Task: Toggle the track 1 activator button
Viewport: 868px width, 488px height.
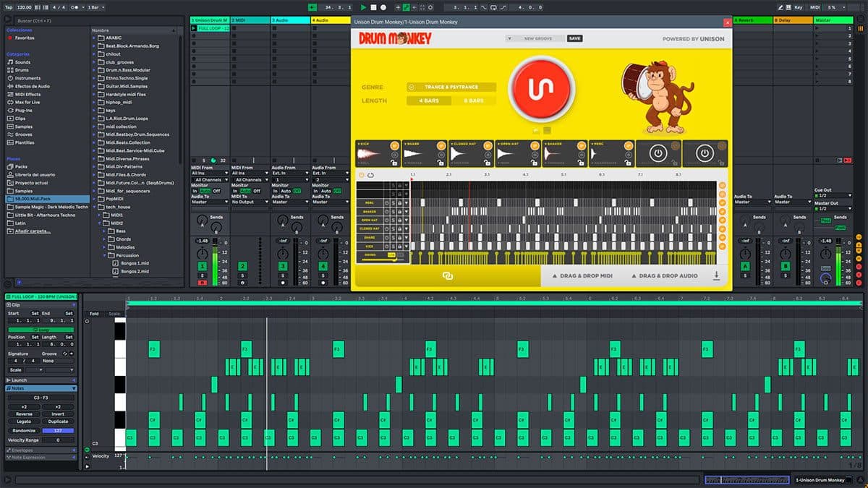Action: tap(203, 267)
